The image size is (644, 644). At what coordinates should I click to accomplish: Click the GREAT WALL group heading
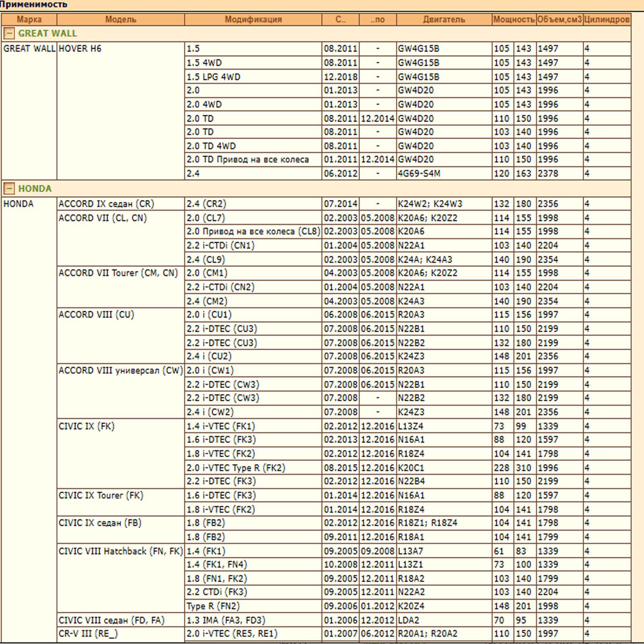coord(47,33)
